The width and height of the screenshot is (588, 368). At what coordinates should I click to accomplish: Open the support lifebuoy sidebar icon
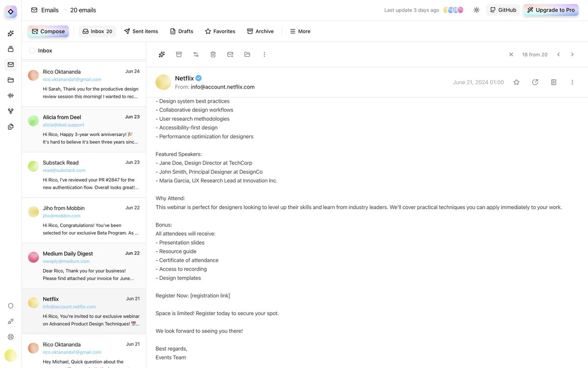11,337
